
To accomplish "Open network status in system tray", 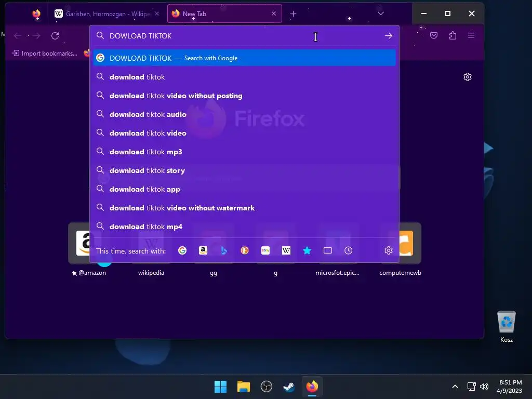I will [471, 387].
